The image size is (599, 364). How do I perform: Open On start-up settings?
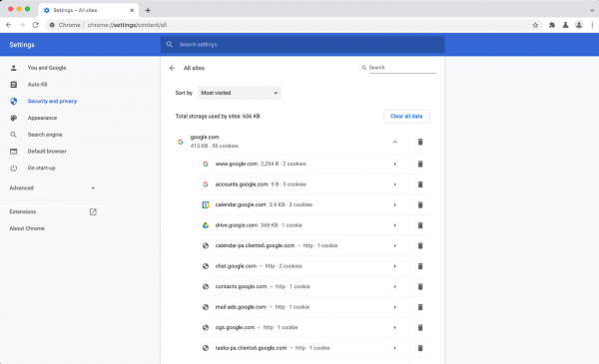pos(41,168)
